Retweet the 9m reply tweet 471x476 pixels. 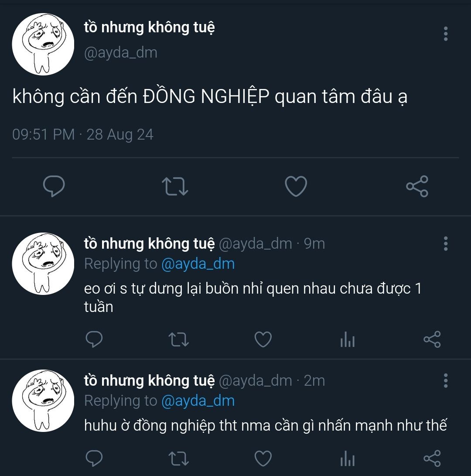tap(179, 339)
